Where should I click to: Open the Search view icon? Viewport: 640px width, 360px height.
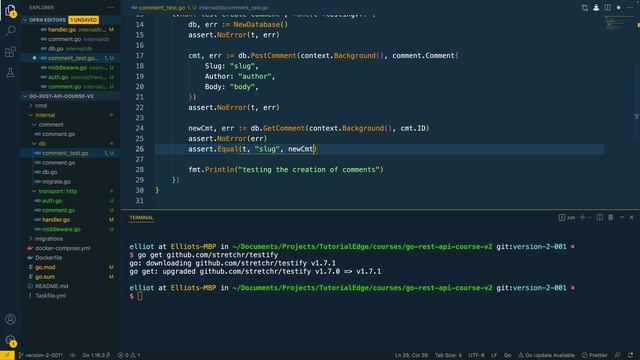pyautogui.click(x=10, y=31)
